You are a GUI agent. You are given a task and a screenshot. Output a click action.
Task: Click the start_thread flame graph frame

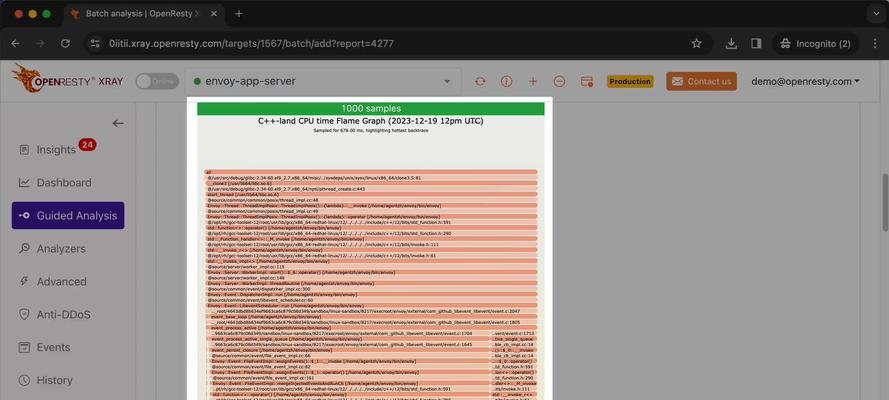point(371,194)
